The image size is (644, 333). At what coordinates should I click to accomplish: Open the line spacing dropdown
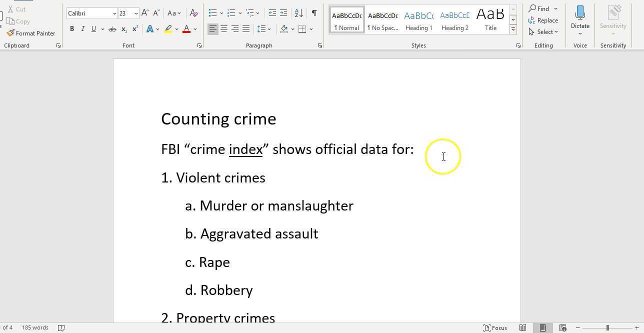pos(269,28)
